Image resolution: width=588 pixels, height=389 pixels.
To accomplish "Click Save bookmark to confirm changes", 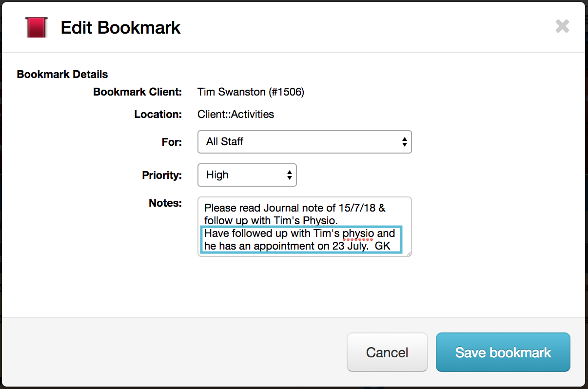I will 503,352.
